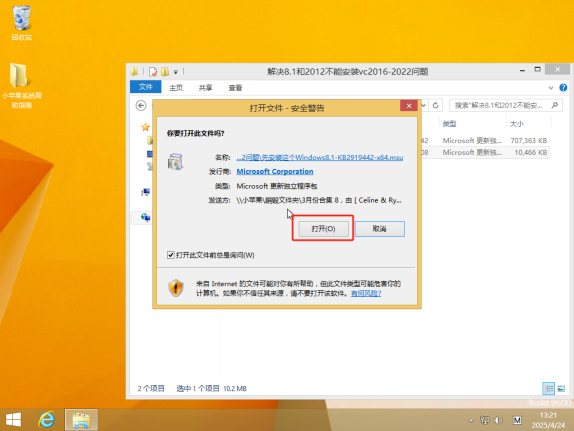This screenshot has height=431, width=574.
Task: Click the File Explorer taskbar button
Action: [81, 420]
